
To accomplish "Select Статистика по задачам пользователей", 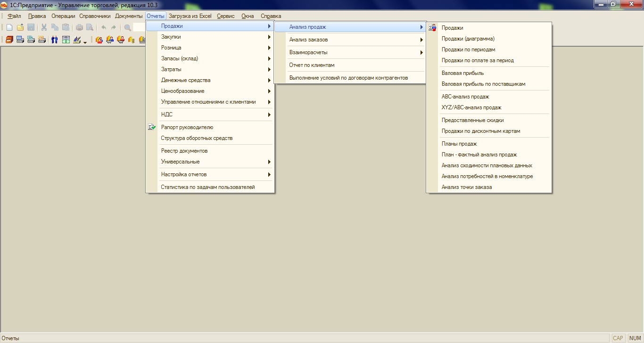I will tap(210, 187).
